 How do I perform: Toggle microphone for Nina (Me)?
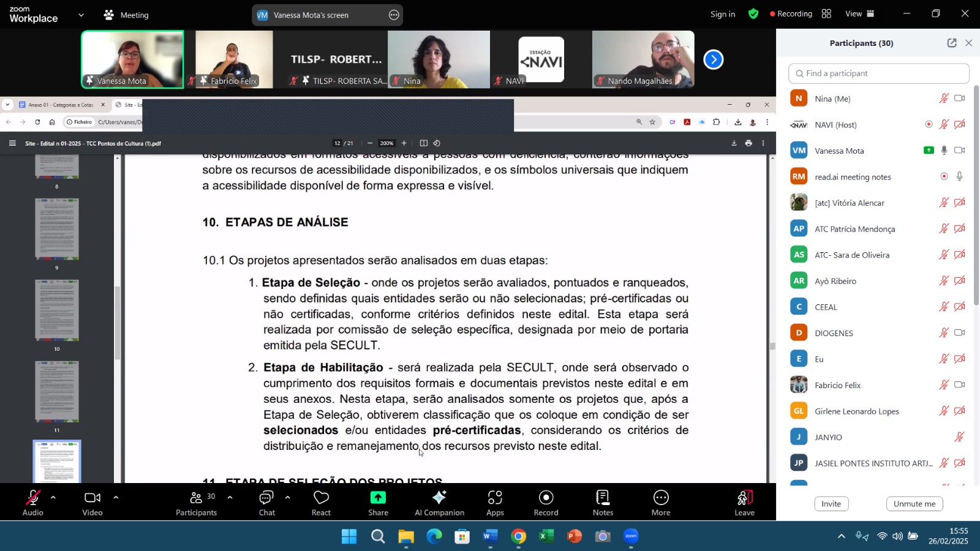[944, 99]
